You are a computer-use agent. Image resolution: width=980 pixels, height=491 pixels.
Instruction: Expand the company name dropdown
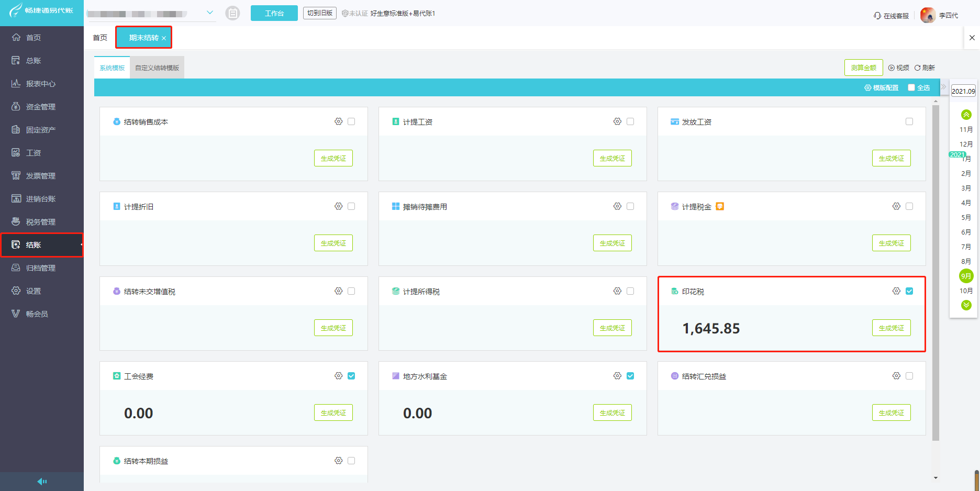210,13
